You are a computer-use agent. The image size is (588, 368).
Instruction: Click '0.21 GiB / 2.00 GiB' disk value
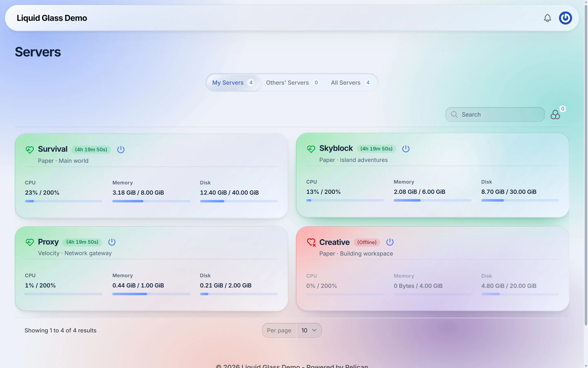(x=226, y=285)
